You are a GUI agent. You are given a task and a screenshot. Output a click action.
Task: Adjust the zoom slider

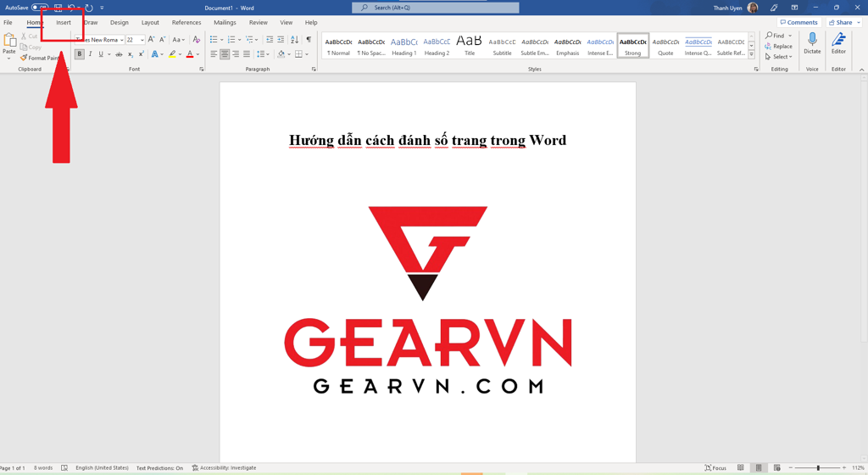[x=818, y=468]
